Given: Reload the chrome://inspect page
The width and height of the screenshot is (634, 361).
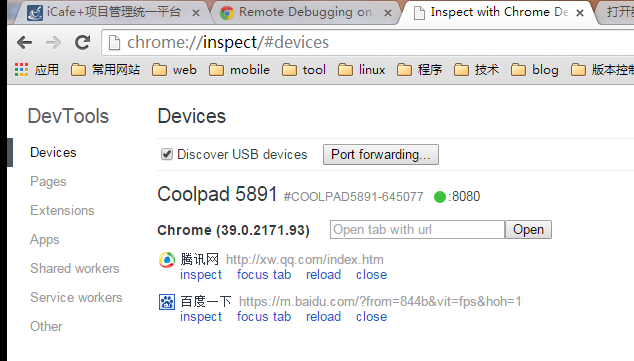Looking at the screenshot, I should [83, 42].
